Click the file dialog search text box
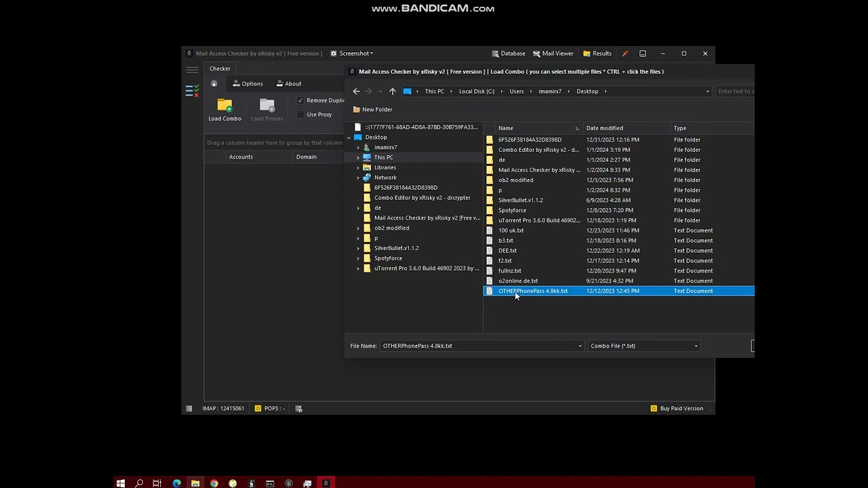868x488 pixels. [734, 91]
